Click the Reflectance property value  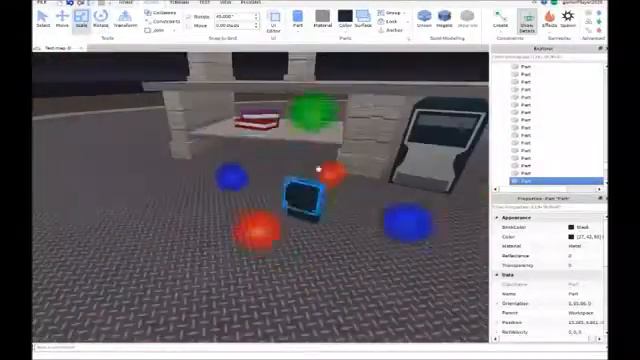570,256
